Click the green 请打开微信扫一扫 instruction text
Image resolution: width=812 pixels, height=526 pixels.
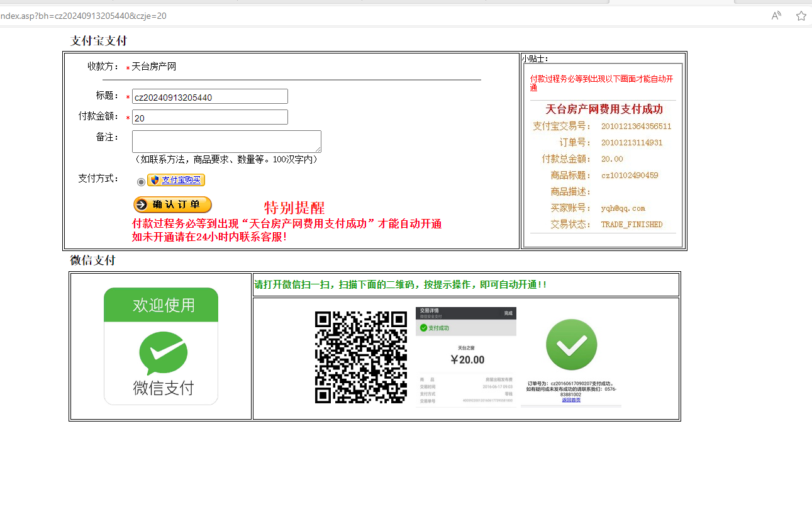401,284
